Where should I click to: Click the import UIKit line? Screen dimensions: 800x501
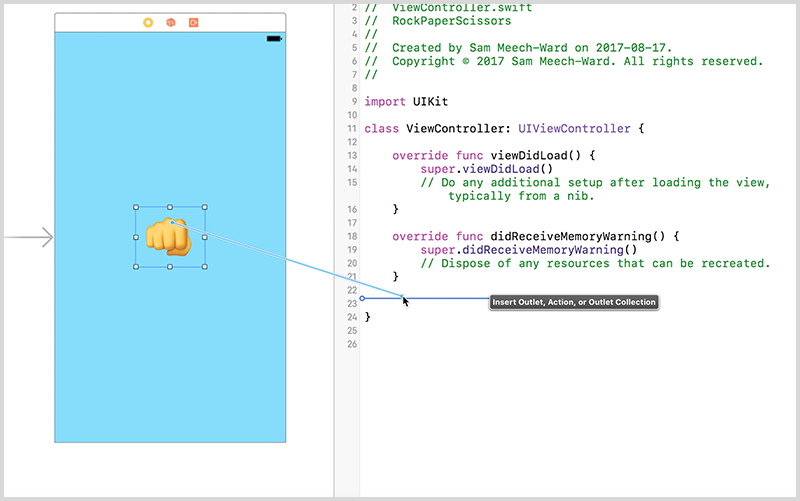[399, 102]
